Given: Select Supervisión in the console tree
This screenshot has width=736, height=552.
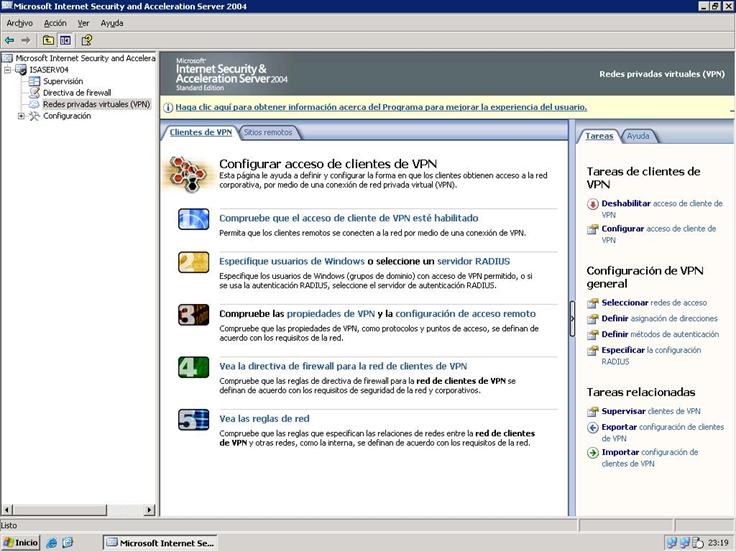Looking at the screenshot, I should (63, 81).
